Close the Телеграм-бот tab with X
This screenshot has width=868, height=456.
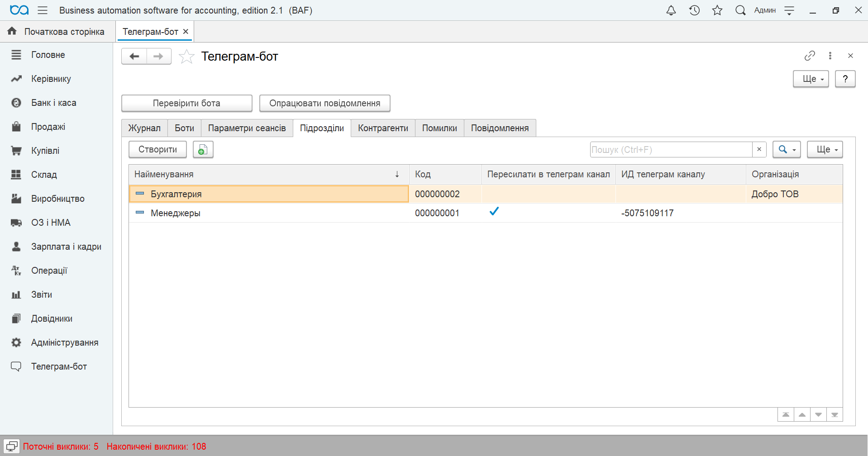pyautogui.click(x=186, y=32)
